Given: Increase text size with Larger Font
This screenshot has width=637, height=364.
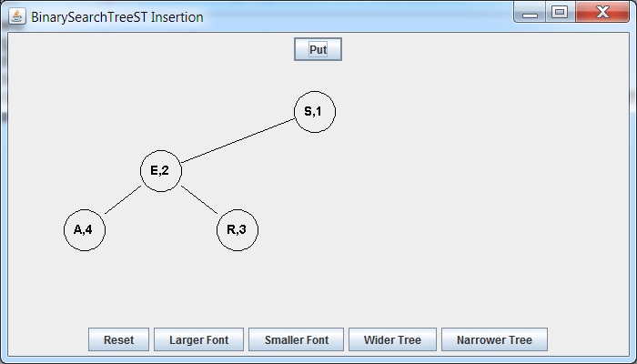Looking at the screenshot, I should click(198, 339).
